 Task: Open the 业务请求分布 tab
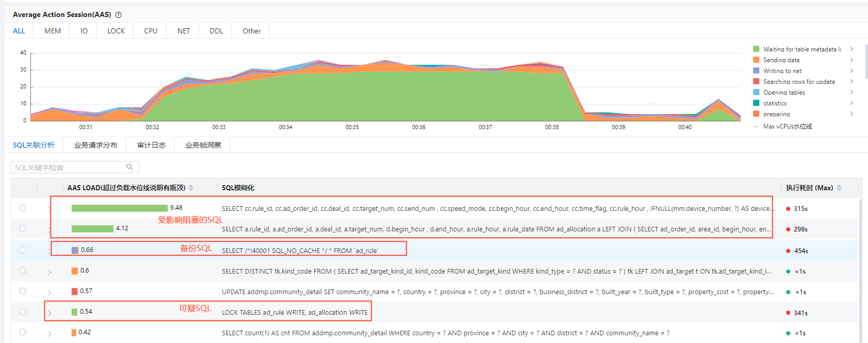pyautogui.click(x=96, y=145)
